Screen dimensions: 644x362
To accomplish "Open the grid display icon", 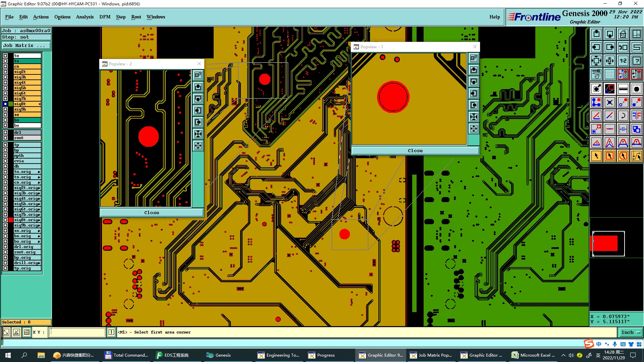I will [609, 74].
